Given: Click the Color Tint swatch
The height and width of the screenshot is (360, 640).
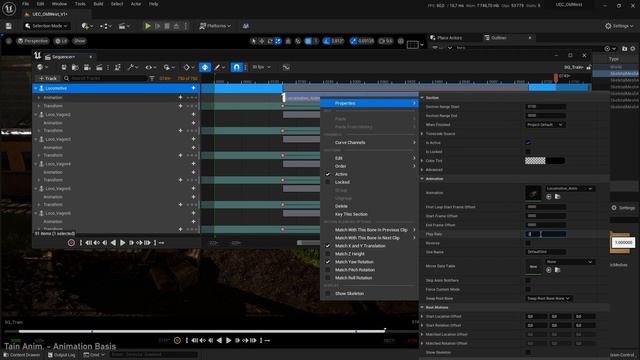Looking at the screenshot, I should coord(545,161).
